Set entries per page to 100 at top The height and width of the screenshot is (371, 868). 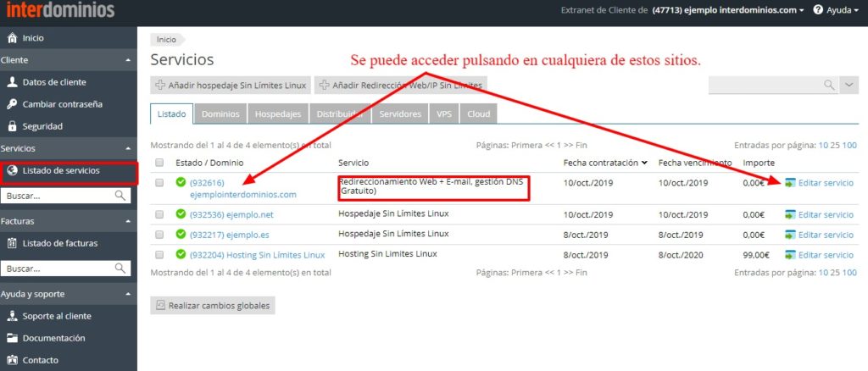(849, 146)
